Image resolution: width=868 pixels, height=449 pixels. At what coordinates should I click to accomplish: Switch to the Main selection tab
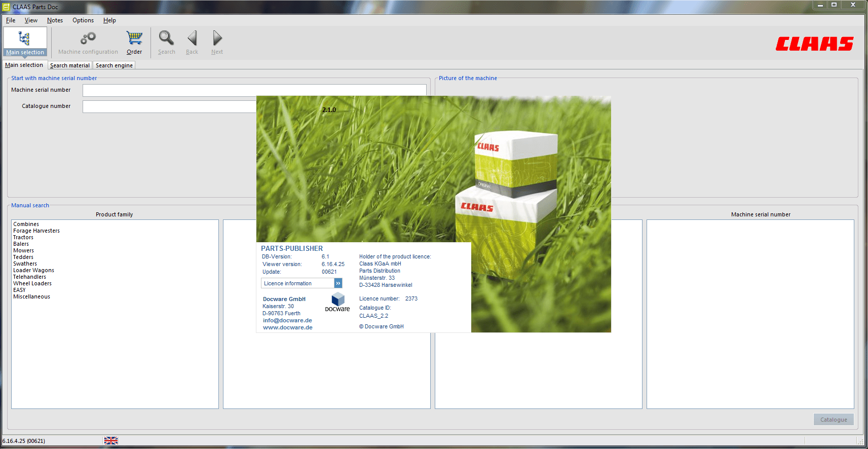coord(24,65)
